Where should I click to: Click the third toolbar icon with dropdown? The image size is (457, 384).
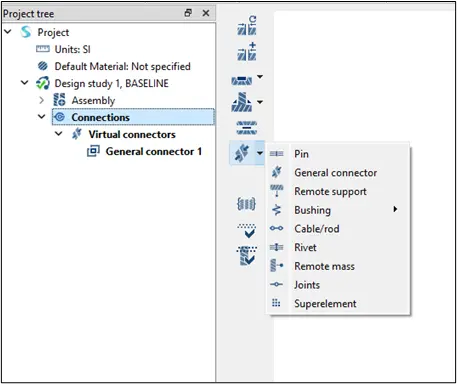pos(242,81)
